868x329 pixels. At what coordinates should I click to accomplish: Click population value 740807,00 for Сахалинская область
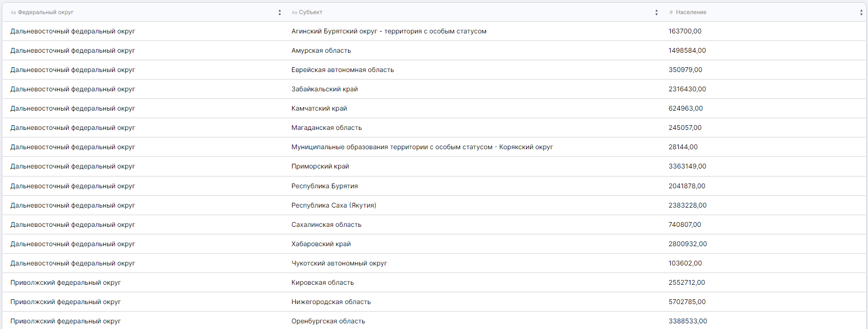[684, 225]
